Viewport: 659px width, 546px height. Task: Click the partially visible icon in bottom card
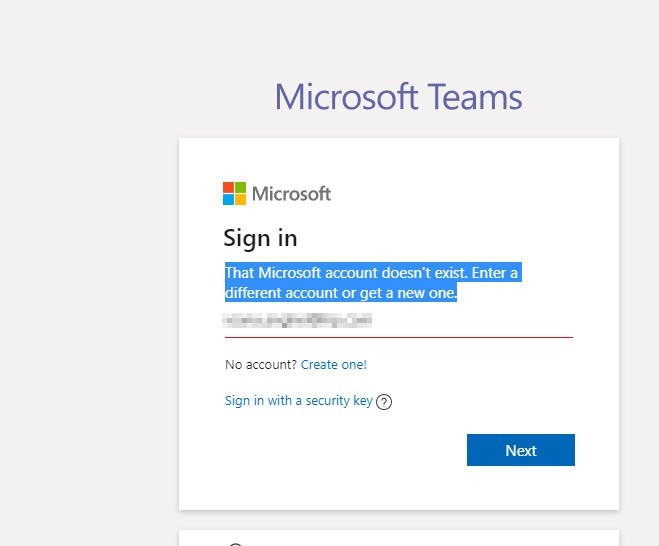tap(236, 544)
